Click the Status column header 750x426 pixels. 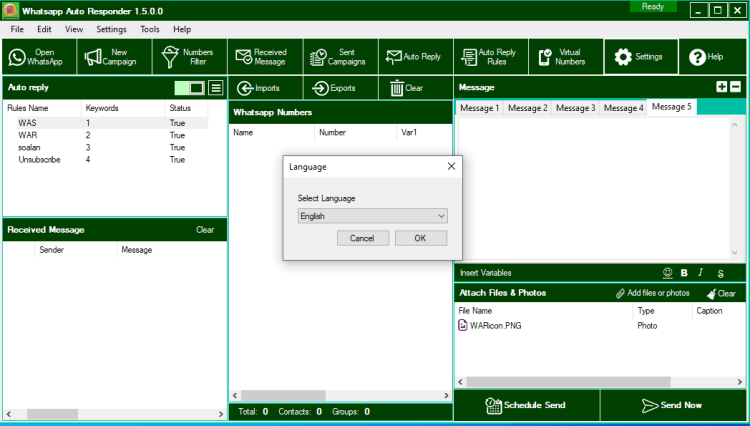click(x=186, y=108)
